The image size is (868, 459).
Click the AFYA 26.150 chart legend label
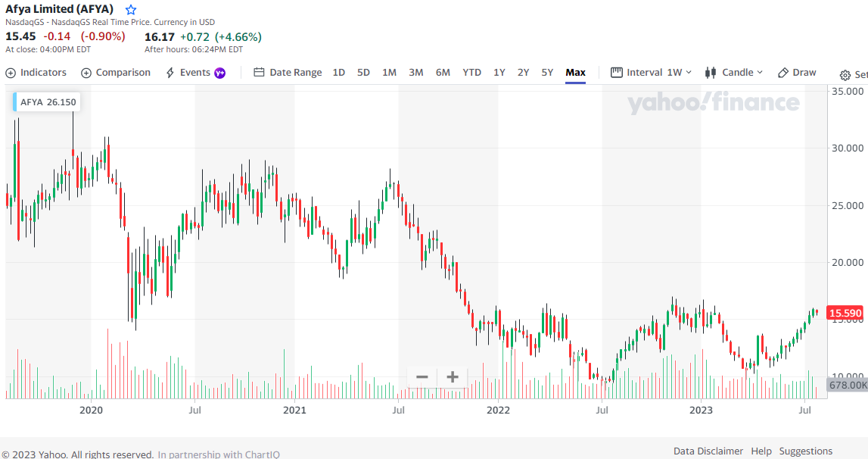tap(47, 102)
